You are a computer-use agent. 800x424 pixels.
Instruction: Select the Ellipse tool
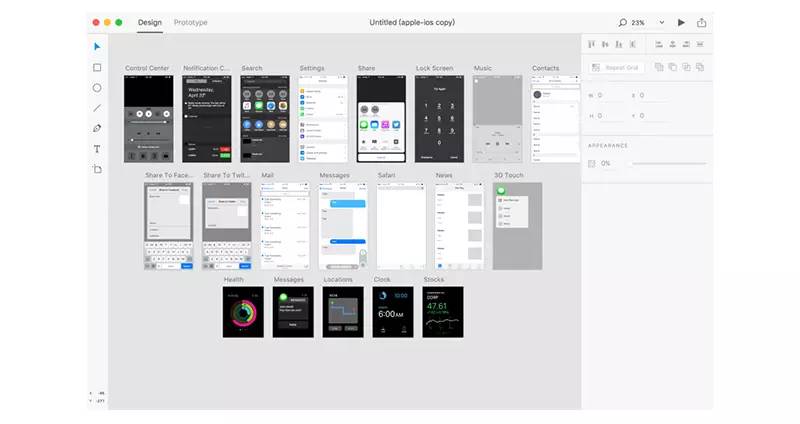(97, 87)
